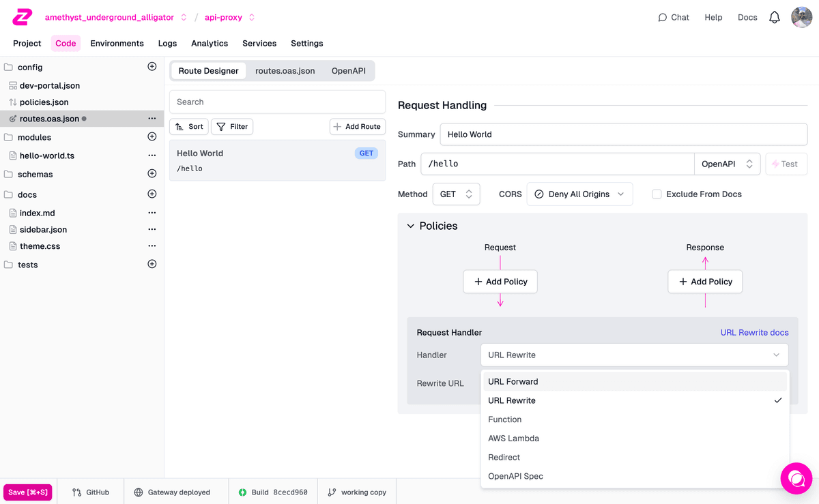This screenshot has width=819, height=504.
Task: Click the Zuplo logo
Action: [22, 17]
